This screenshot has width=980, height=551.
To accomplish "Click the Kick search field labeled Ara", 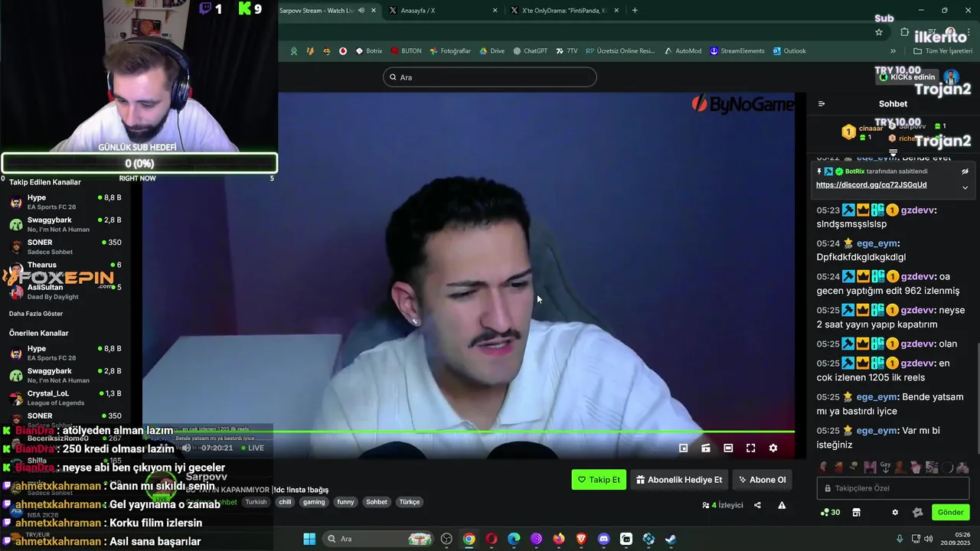I will [x=490, y=77].
